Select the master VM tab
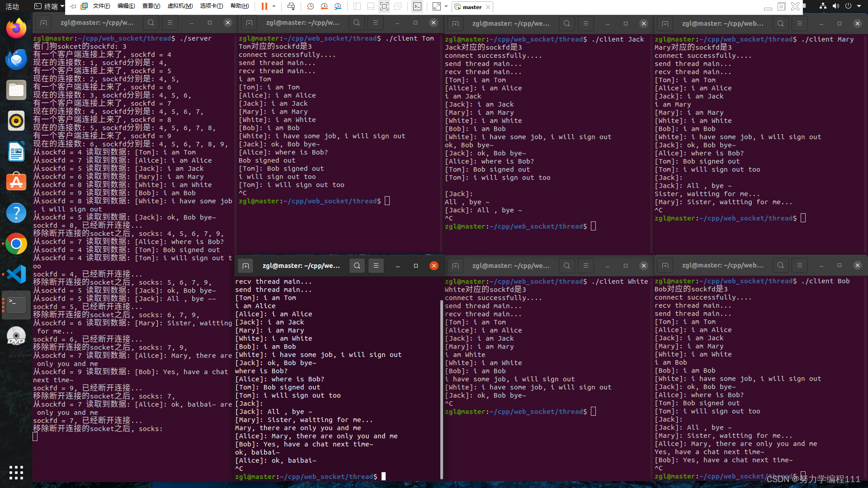Viewport: 868px width, 488px height. (x=472, y=7)
